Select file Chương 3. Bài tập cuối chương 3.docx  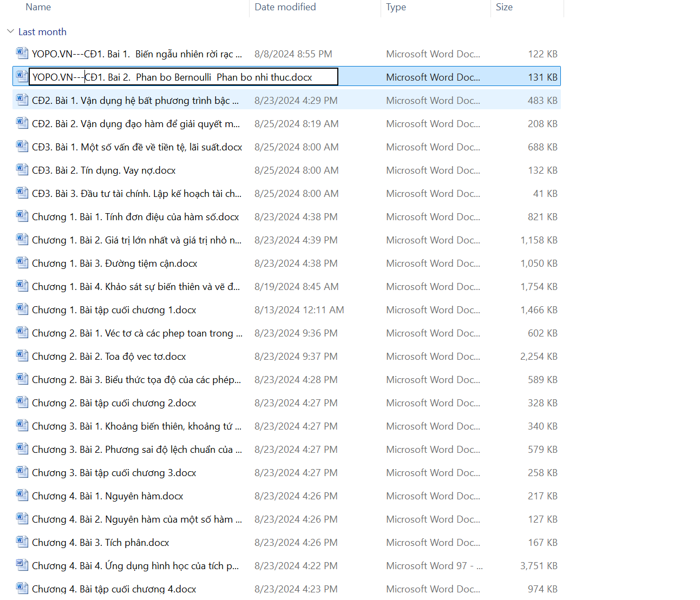[x=114, y=473]
